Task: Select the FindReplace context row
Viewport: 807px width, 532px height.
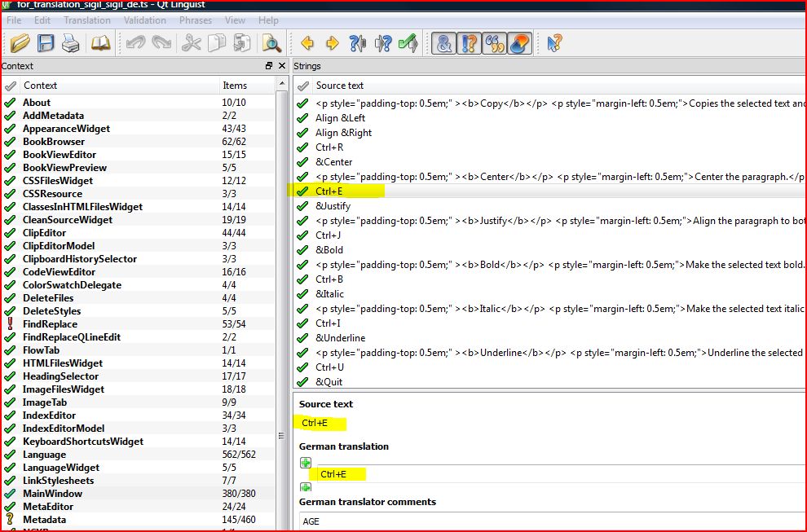Action: point(139,324)
